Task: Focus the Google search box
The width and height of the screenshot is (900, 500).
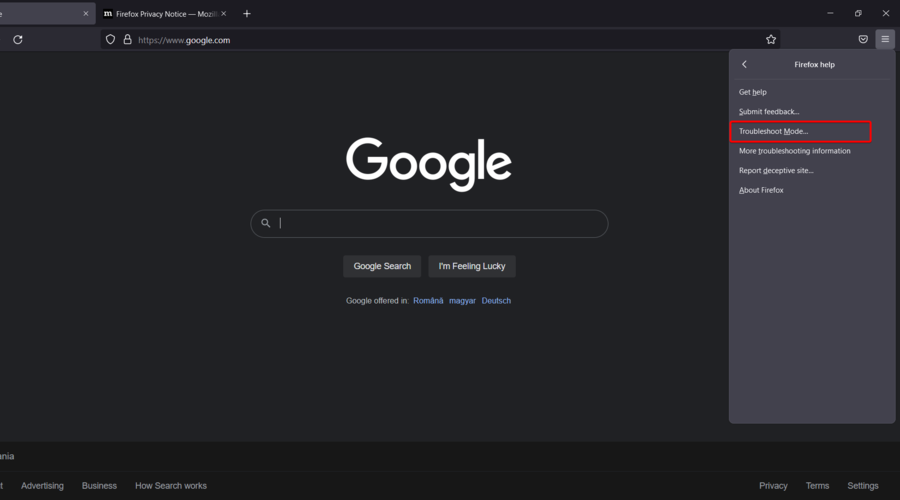Action: pos(429,223)
